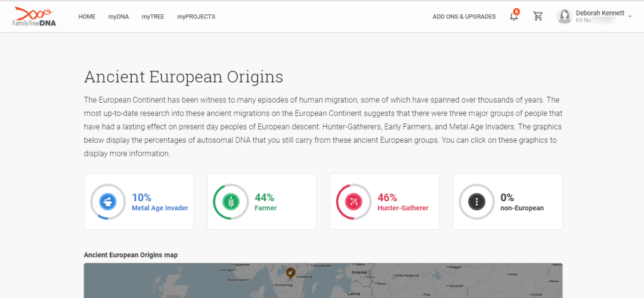644x298 pixels.
Task: Click the 44% Farmer percentage text
Action: (x=264, y=198)
